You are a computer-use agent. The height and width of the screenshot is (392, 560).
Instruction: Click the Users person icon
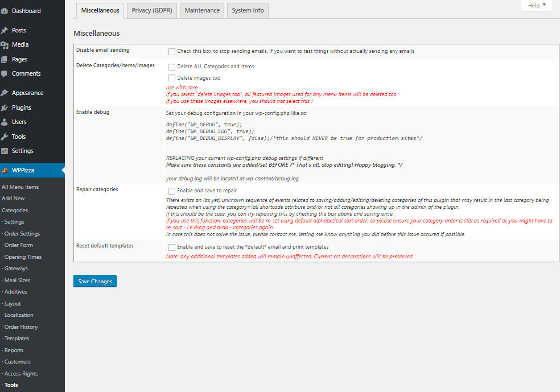point(5,122)
